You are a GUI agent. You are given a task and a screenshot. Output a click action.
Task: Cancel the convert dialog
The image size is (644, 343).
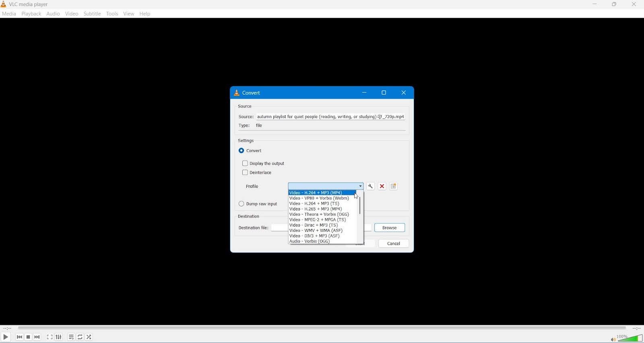point(394,244)
